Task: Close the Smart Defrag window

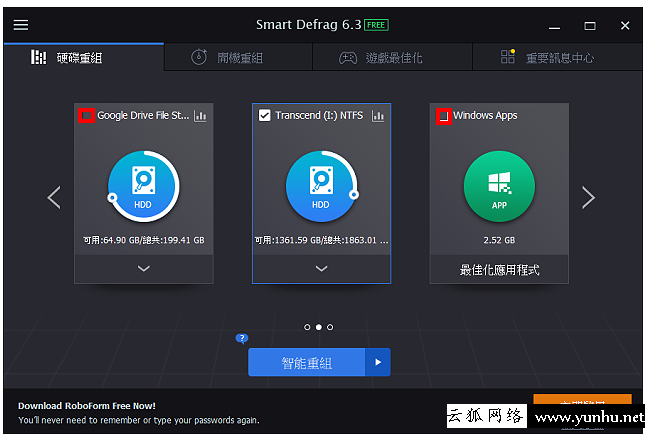Action: (625, 26)
